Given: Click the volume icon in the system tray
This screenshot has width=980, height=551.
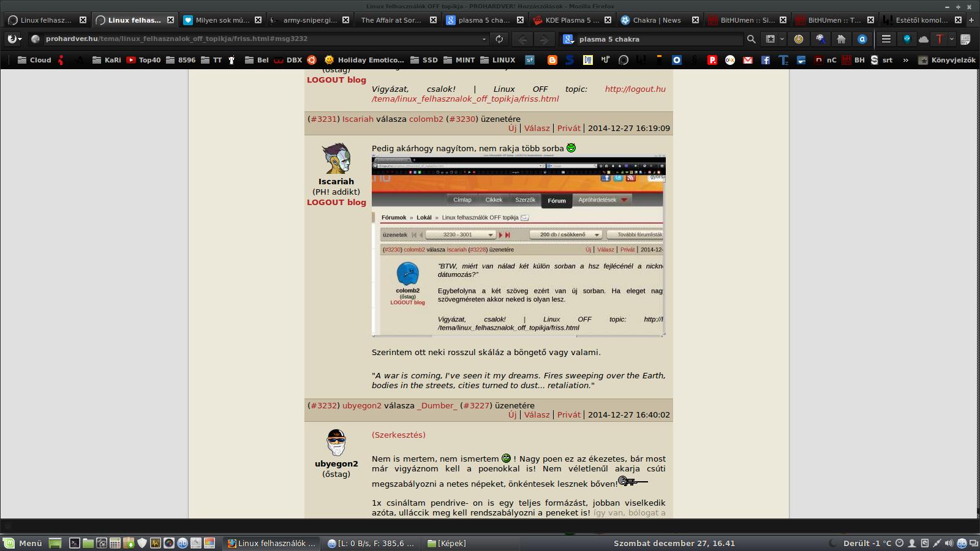Looking at the screenshot, I should 949,543.
